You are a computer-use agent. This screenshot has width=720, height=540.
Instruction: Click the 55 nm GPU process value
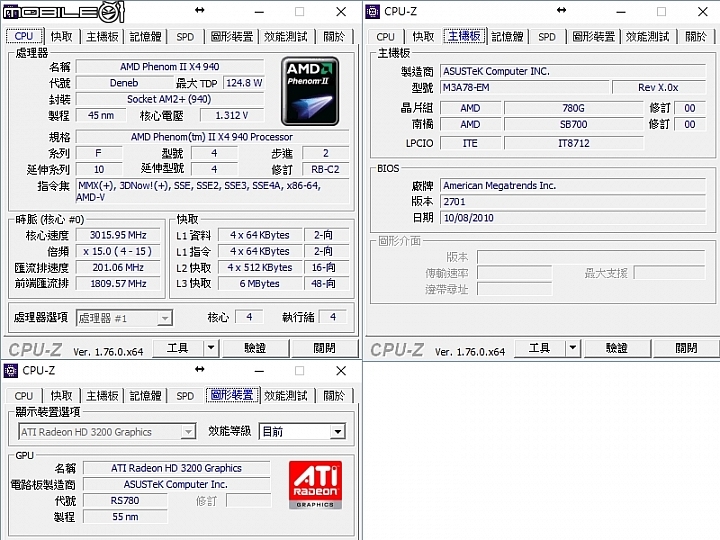125,517
